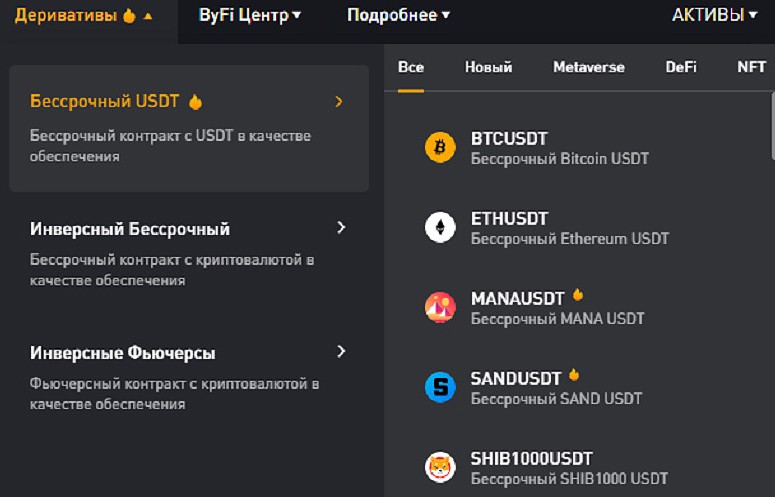This screenshot has height=497, width=775.
Task: Select the DeFi tab
Action: pyautogui.click(x=681, y=67)
